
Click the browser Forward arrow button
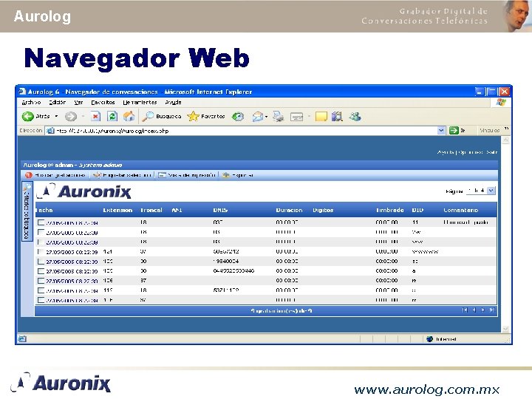71,117
